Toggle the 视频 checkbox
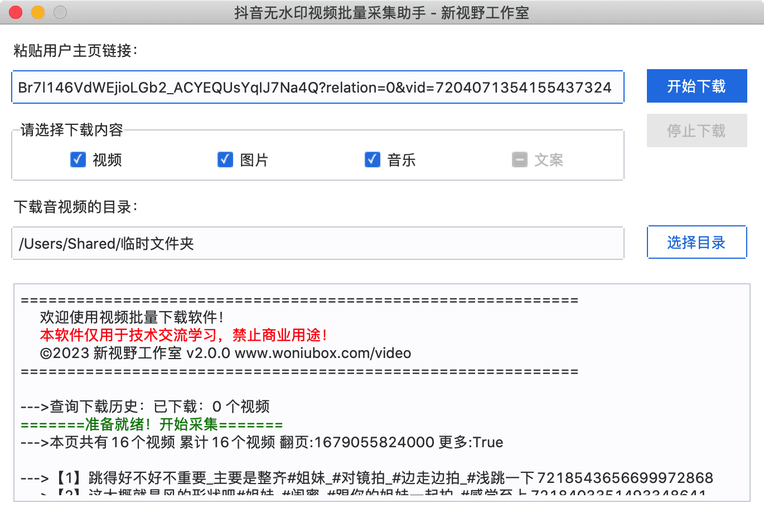764x532 pixels. point(78,159)
